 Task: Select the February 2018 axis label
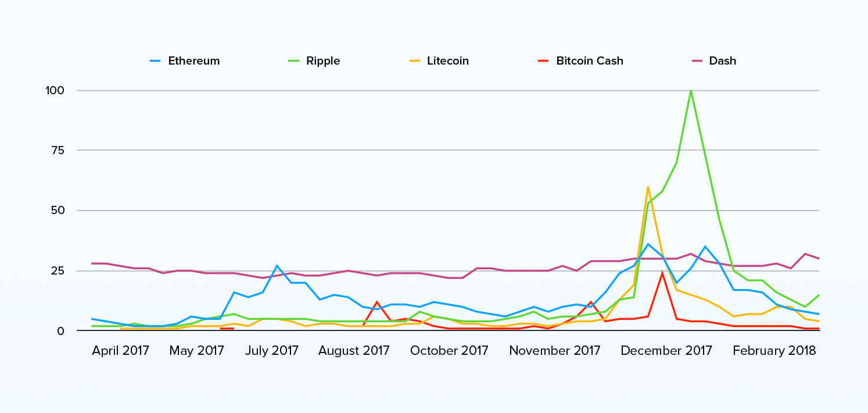click(774, 351)
